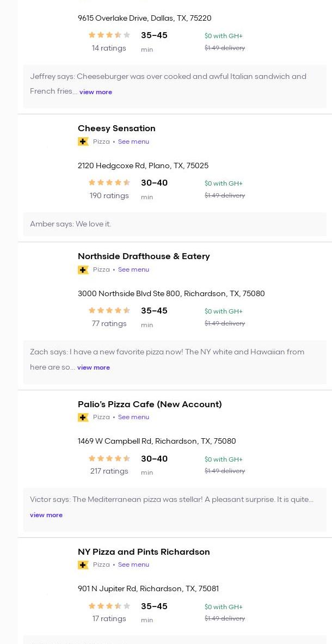Expand Zach's review with view more
Screen dimensions: 332x644
pos(94,367)
